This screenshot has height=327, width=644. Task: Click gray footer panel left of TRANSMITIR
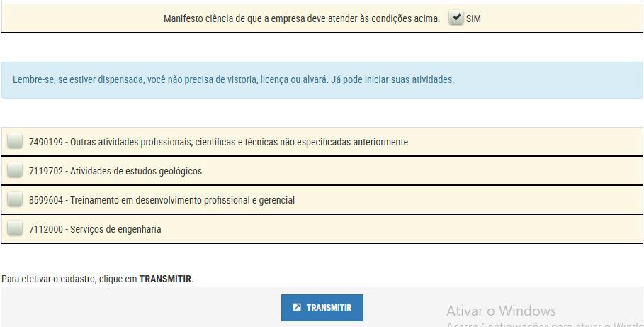(x=141, y=307)
